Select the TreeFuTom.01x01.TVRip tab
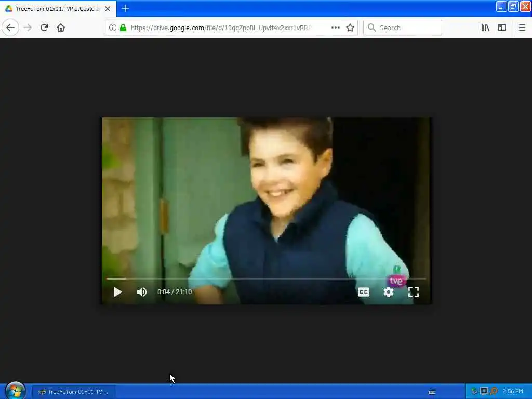This screenshot has height=399, width=532. pyautogui.click(x=58, y=9)
